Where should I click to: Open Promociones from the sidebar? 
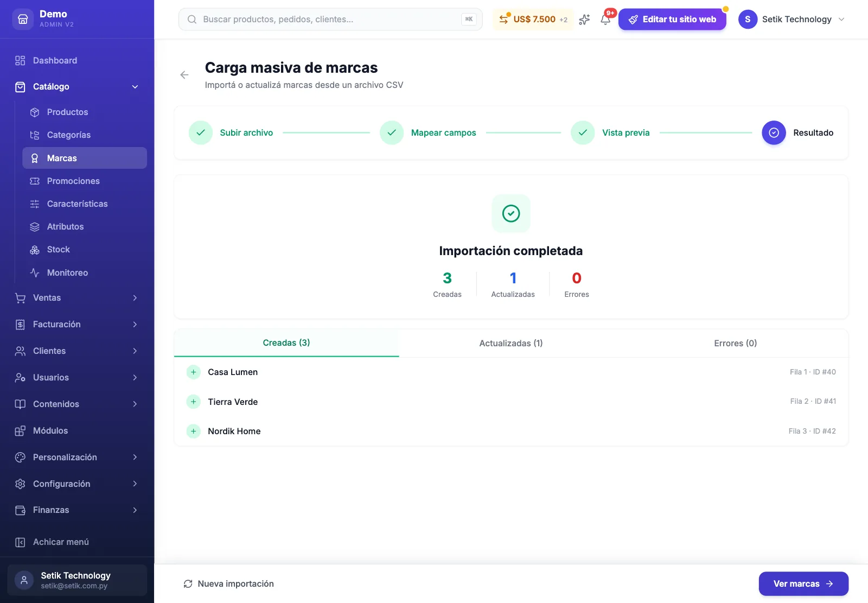(85, 181)
